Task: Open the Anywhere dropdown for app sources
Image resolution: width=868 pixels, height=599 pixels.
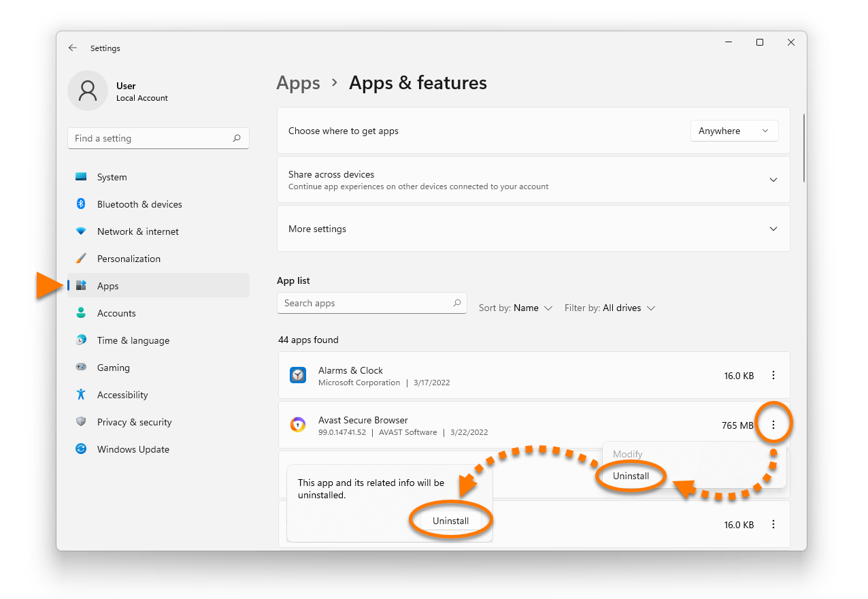Action: tap(734, 131)
